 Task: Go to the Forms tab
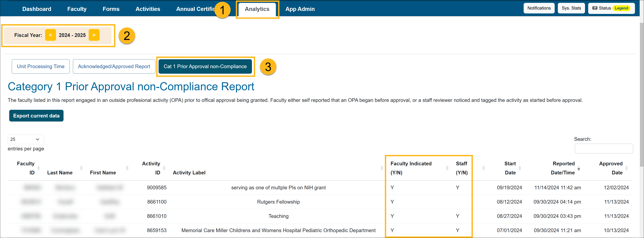coord(111,9)
